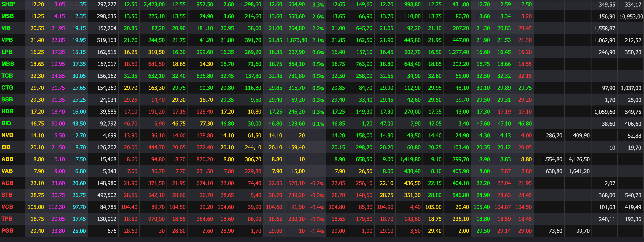This screenshot has width=644, height=242.
Task: Select the EIB ticker symbol
Action: (x=6, y=147)
